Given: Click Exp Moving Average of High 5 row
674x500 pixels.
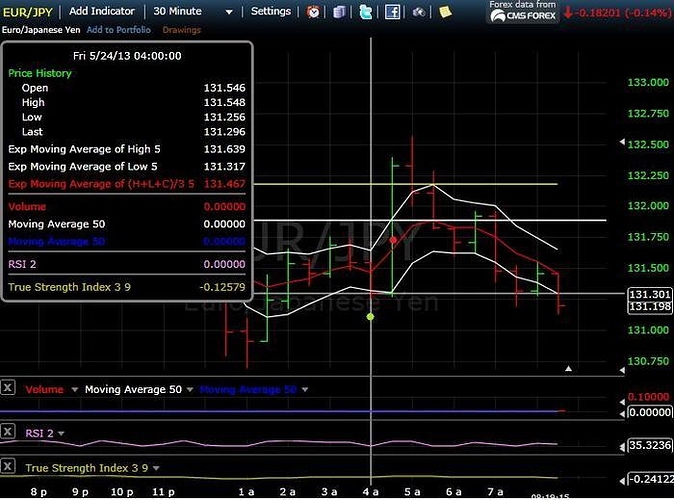Looking at the screenshot, I should [x=127, y=149].
